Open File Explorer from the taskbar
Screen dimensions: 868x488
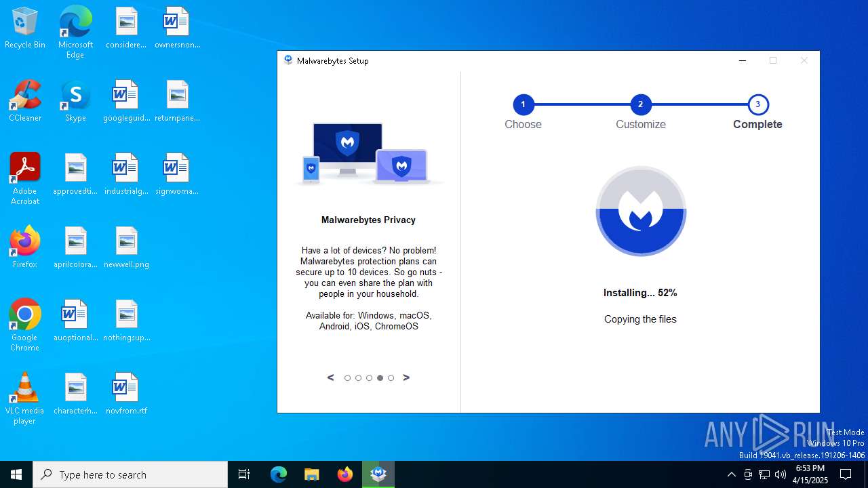click(x=311, y=474)
